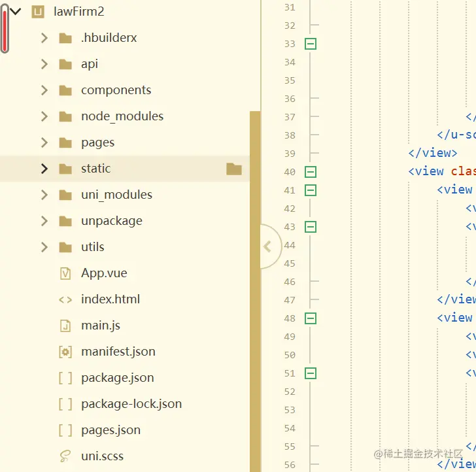Select the uni_modules folder name

116,195
